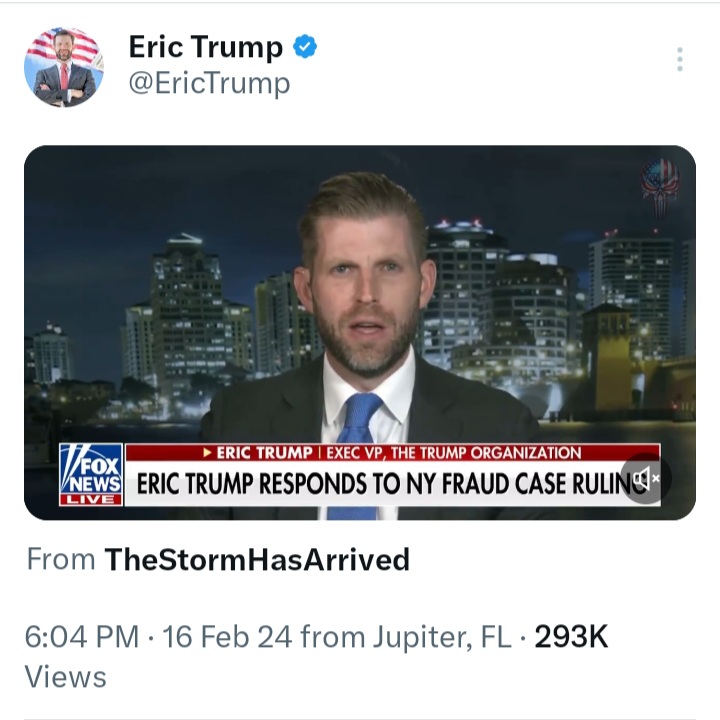
Task: Select the Jupiter, FL location text
Action: tap(442, 637)
